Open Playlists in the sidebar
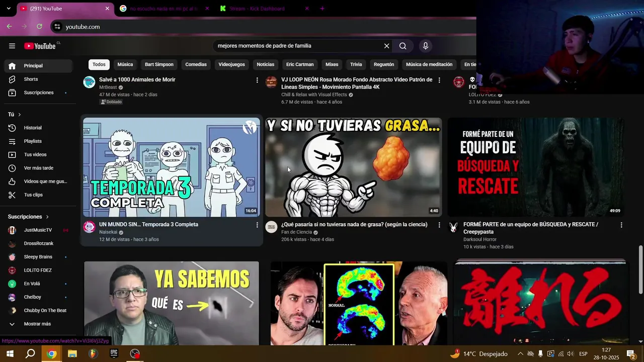Screen dimensions: 644x362 point(38,141)
